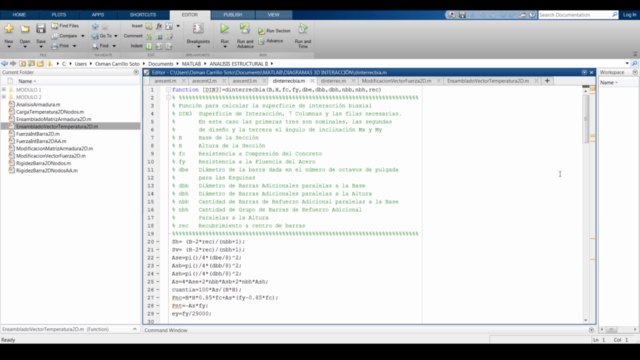Viewport: 640px width, 360px height.
Task: Open the dinterrec.m editor tab
Action: [333, 81]
